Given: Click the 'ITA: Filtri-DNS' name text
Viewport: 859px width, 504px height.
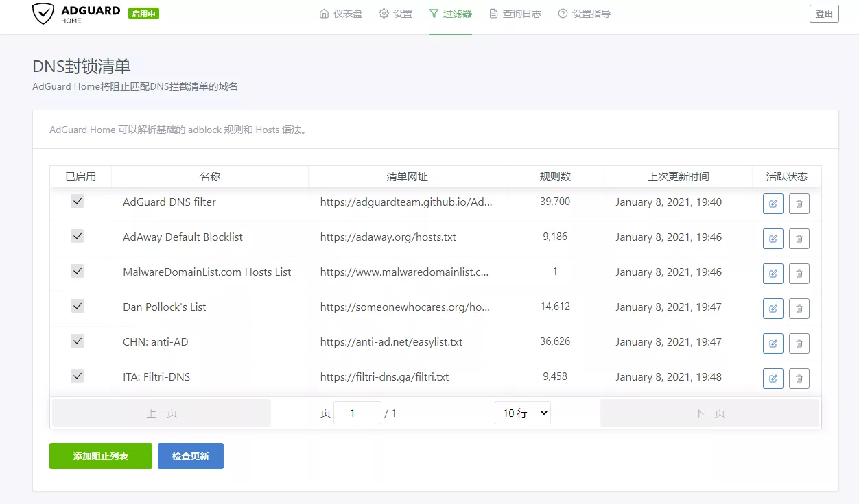Looking at the screenshot, I should 156,377.
